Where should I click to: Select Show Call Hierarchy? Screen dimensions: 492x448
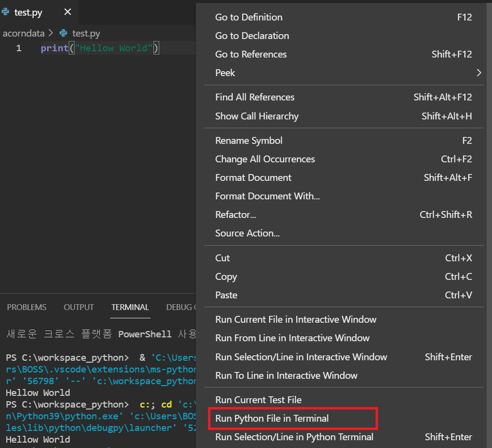257,116
